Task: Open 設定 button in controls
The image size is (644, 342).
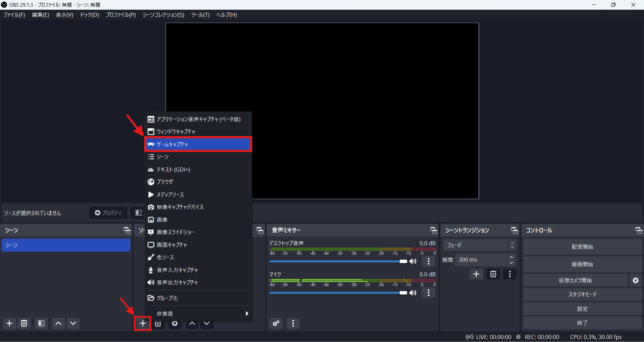Action: click(x=582, y=309)
